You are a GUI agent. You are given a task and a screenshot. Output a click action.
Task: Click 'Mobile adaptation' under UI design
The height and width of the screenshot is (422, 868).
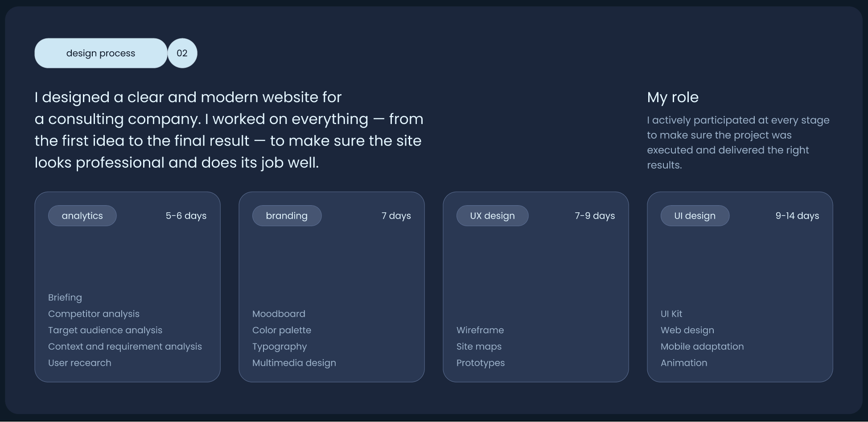coord(702,346)
